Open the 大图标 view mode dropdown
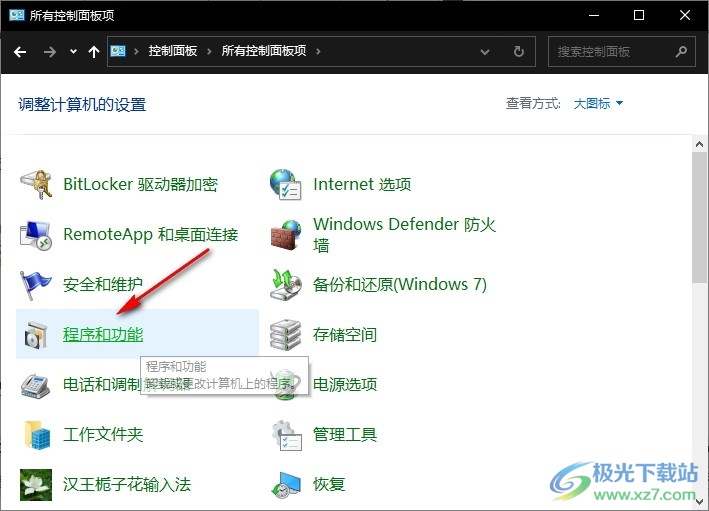The height and width of the screenshot is (511, 709). (598, 104)
